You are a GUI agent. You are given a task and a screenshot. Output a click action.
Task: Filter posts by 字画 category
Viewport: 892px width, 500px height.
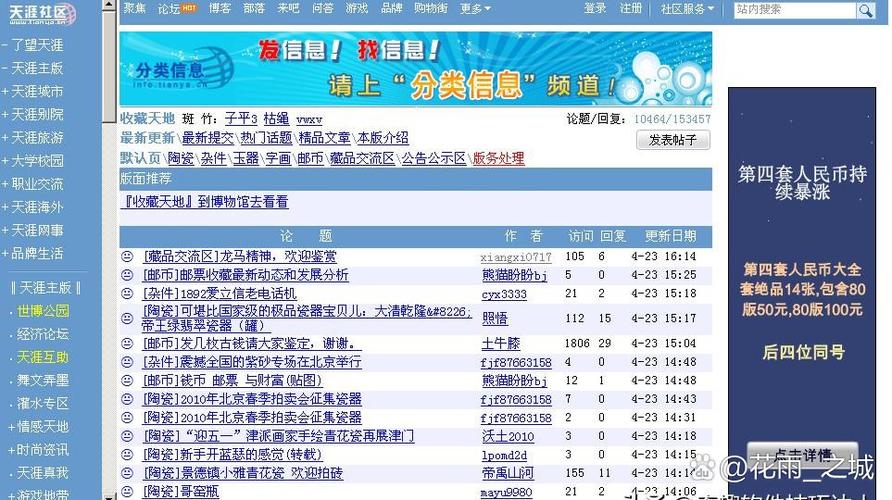(x=278, y=158)
